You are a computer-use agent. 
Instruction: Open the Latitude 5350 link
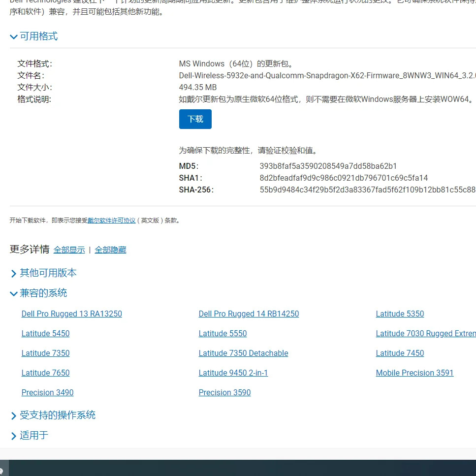click(x=400, y=314)
